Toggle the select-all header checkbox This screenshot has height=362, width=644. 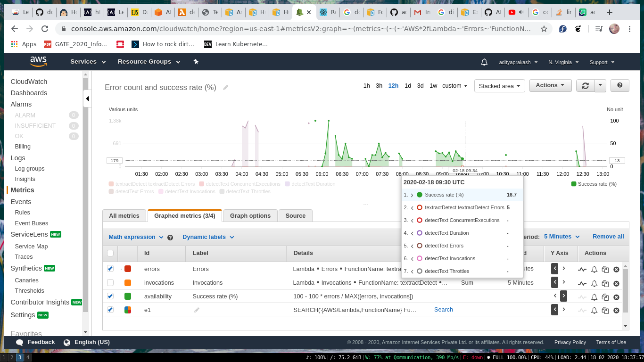click(x=110, y=253)
